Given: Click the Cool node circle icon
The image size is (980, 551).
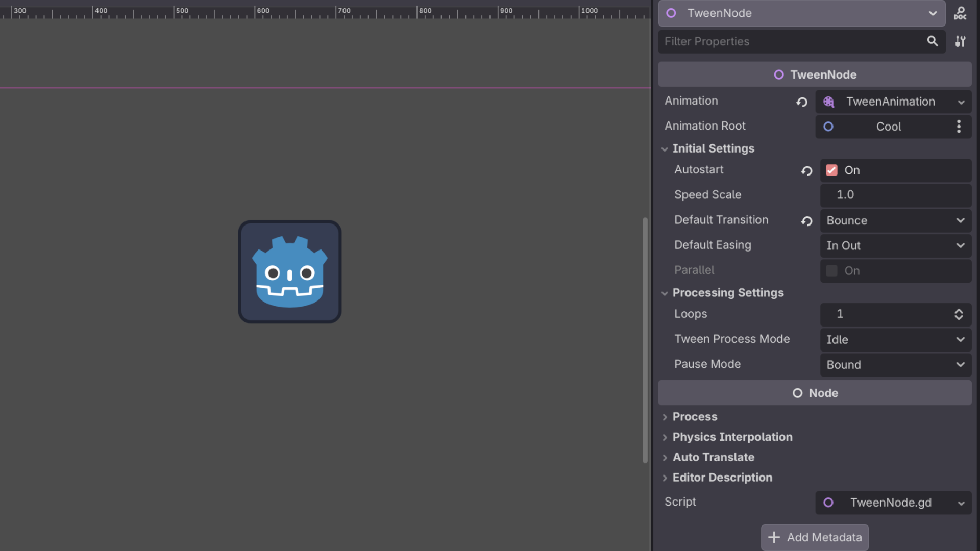Looking at the screenshot, I should coord(828,127).
